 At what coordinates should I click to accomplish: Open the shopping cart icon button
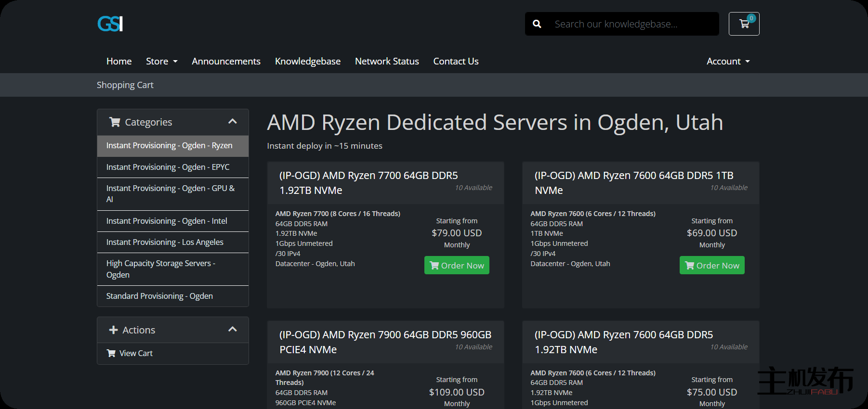click(744, 24)
